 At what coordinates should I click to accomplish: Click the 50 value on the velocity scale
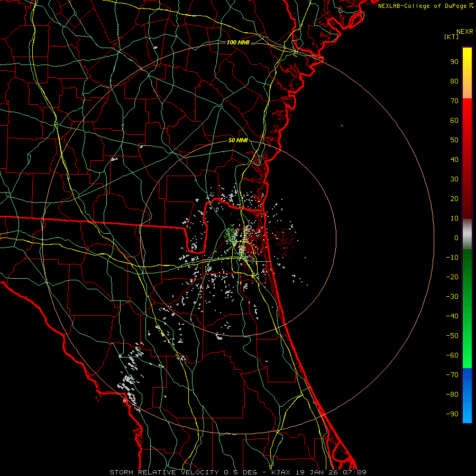(x=454, y=140)
